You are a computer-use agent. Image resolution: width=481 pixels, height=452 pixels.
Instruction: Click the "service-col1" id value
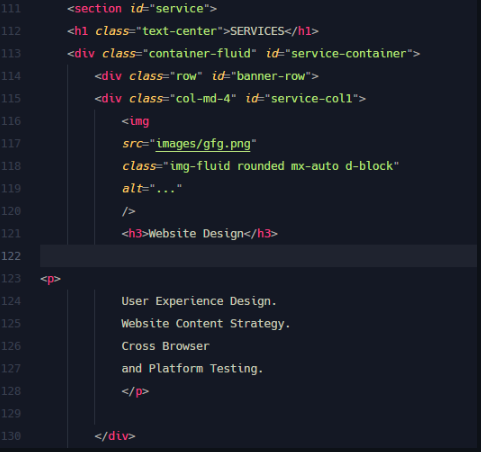click(312, 99)
